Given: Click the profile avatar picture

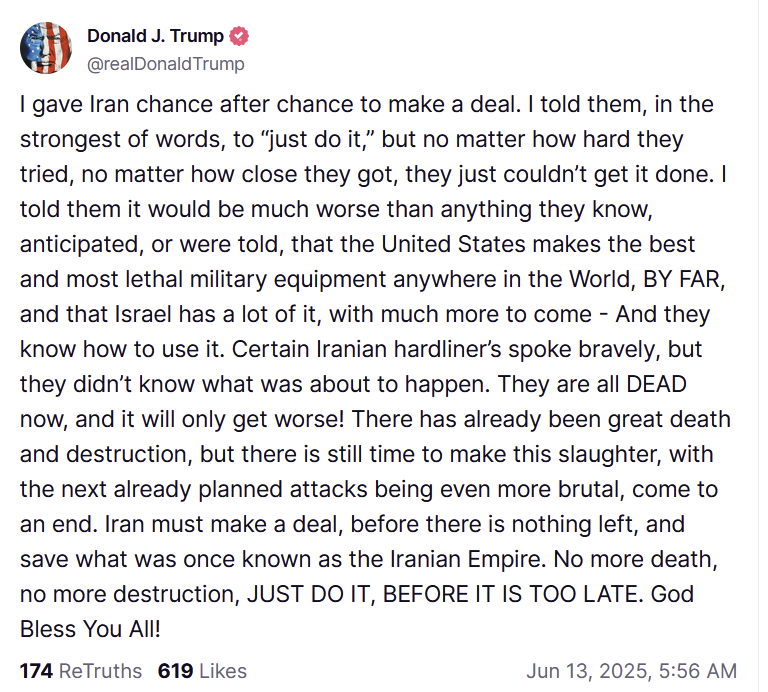Looking at the screenshot, I should pos(46,47).
